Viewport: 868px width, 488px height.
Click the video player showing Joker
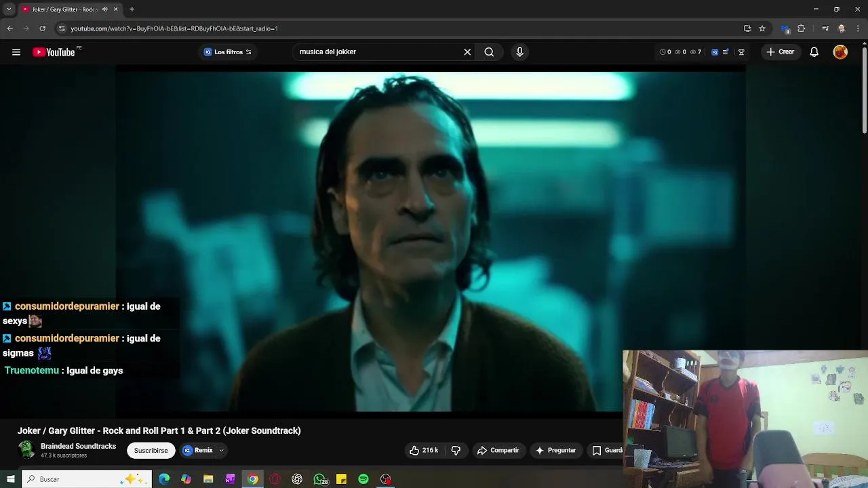point(430,241)
